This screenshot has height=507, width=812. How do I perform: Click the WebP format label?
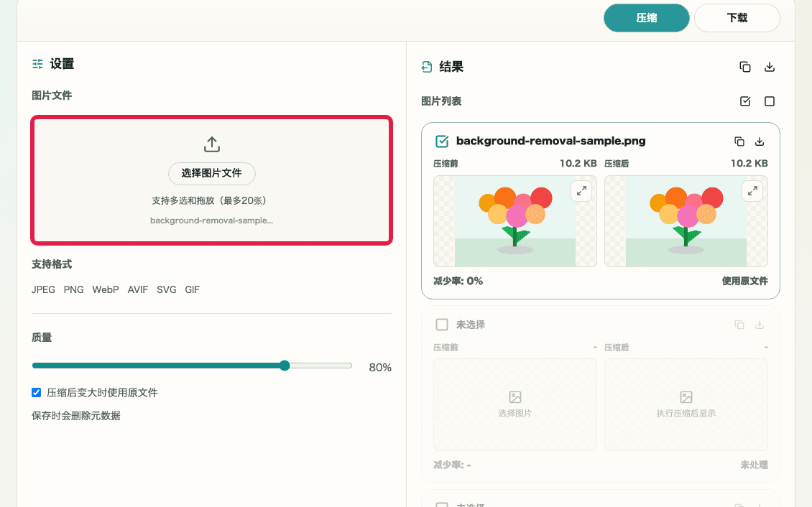(106, 289)
